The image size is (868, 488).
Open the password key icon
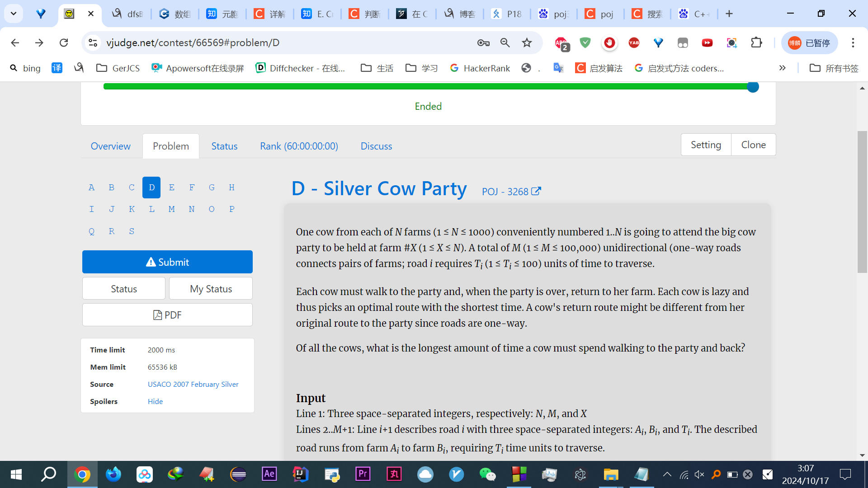click(x=483, y=42)
